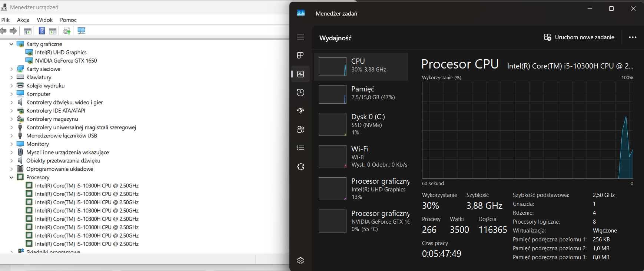Click the 3,88 GHz speed value
The width and height of the screenshot is (644, 271).
(484, 205)
